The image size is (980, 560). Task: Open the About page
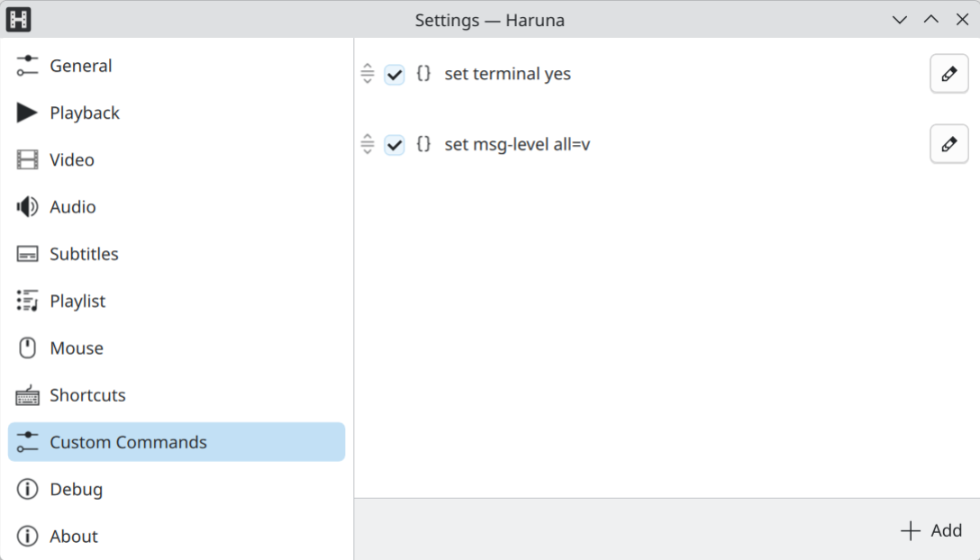[x=74, y=536]
